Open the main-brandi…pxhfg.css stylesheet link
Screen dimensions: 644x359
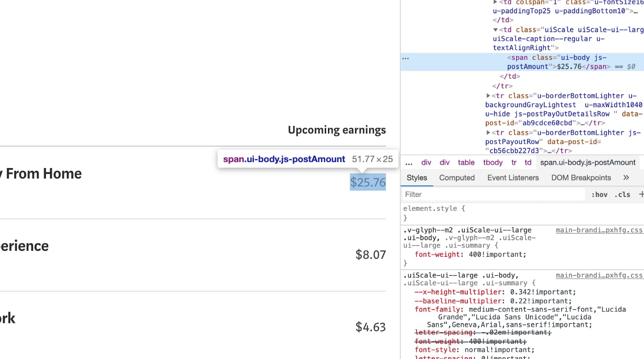tap(599, 230)
